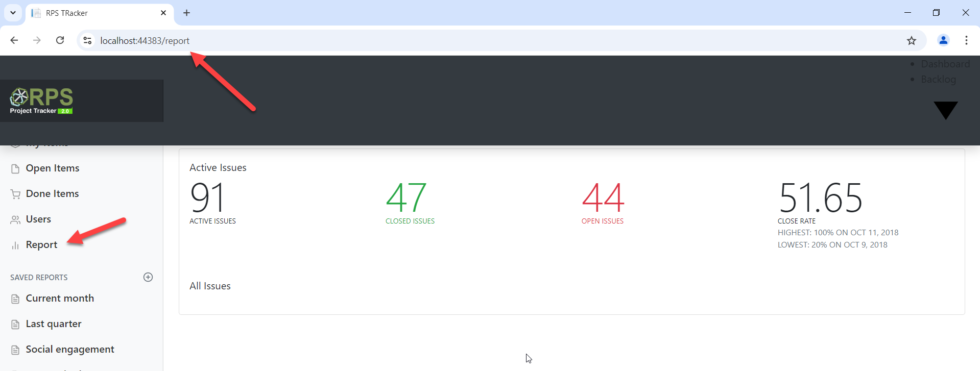Screen dimensions: 980x371
Task: Open the Report page link
Action: pyautogui.click(x=41, y=244)
